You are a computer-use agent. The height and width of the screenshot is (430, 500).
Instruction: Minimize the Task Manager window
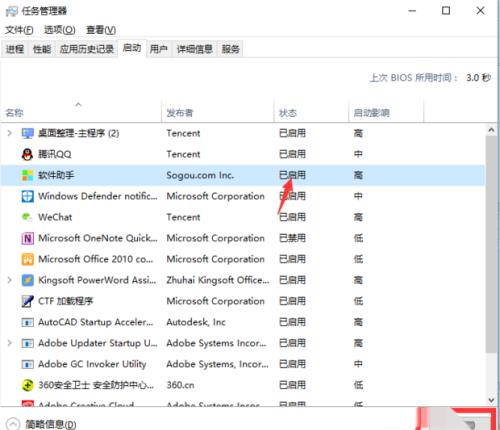[412, 11]
